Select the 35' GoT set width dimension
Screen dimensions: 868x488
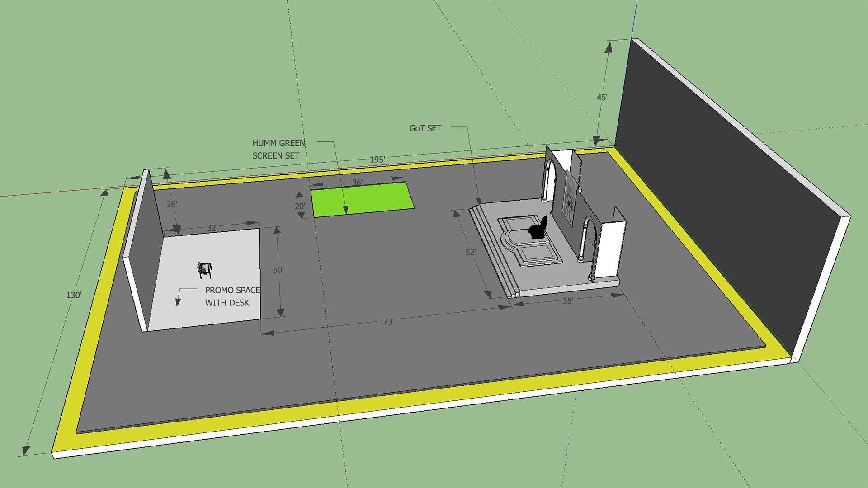click(x=567, y=301)
